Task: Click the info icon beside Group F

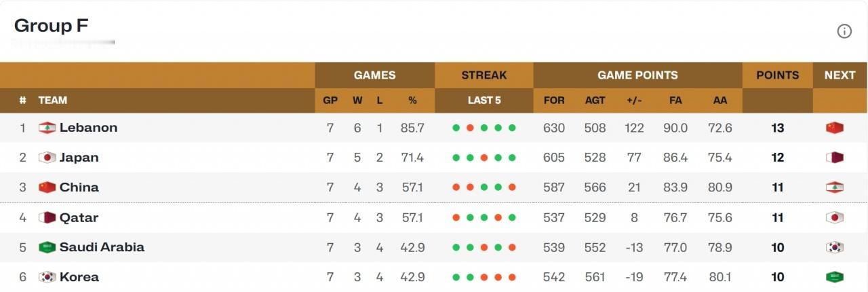Action: coord(844,31)
